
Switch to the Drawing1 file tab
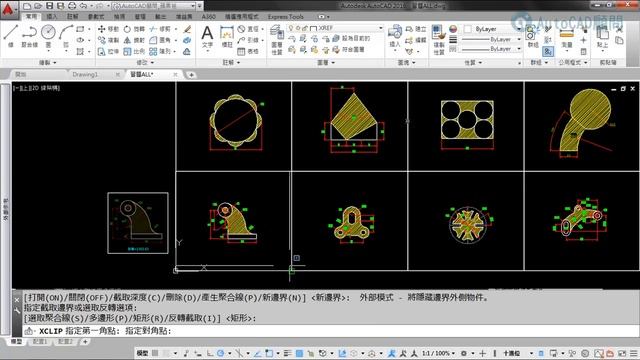pyautogui.click(x=85, y=74)
